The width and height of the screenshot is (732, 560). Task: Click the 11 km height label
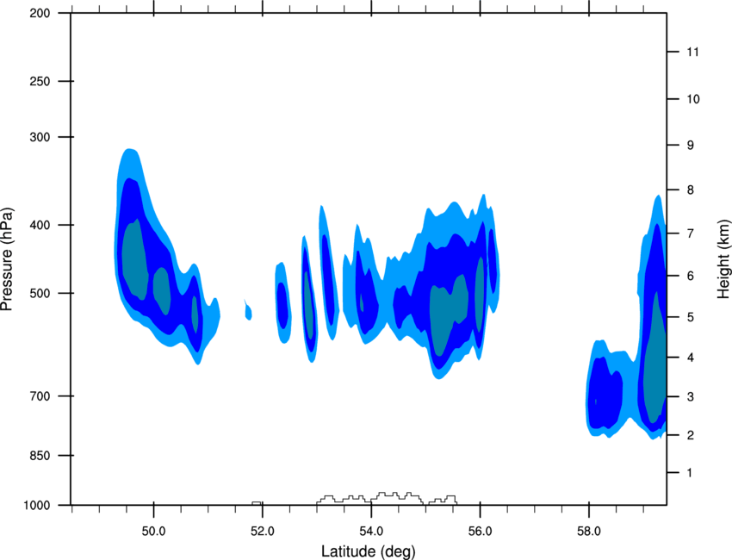tap(693, 52)
